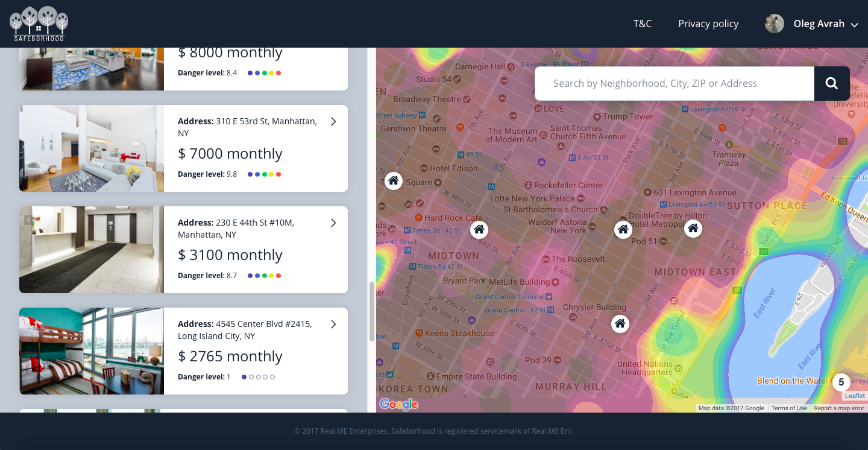Open photo of 230 E 44th St lobby
Image resolution: width=868 pixels, height=450 pixels.
92,250
